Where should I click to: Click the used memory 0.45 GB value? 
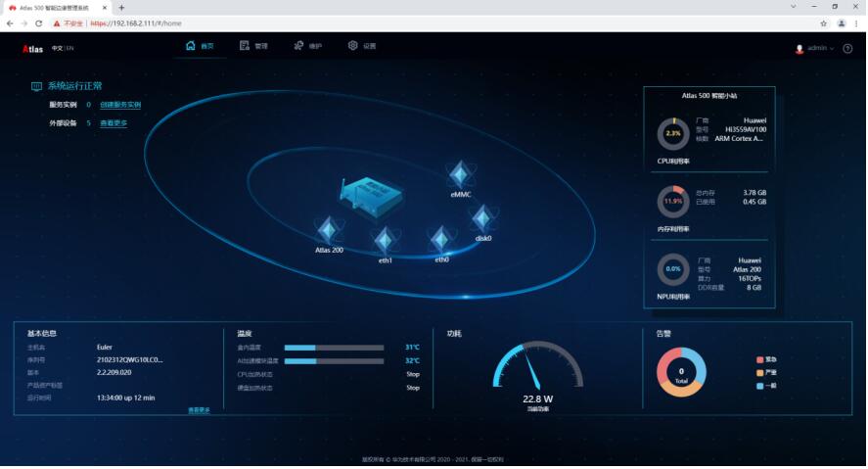[754, 202]
